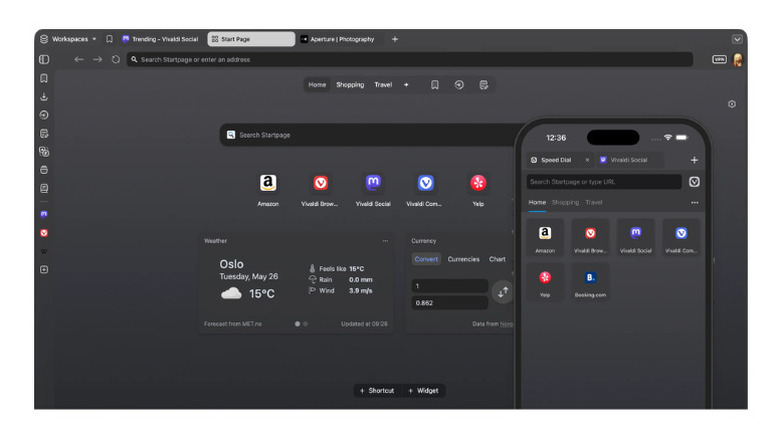Screen dimensions: 780x438
Task: Open Booking.com speed dial on phone
Action: [590, 282]
